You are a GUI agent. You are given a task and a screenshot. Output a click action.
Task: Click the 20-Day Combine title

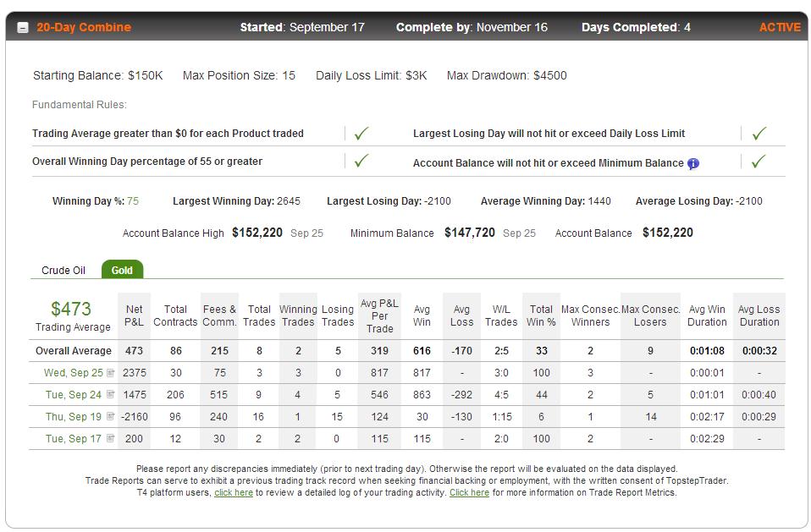pos(84,27)
